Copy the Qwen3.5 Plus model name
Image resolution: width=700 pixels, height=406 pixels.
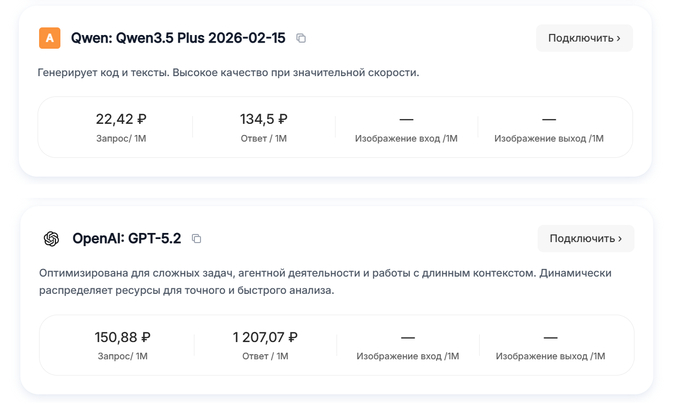pyautogui.click(x=301, y=39)
